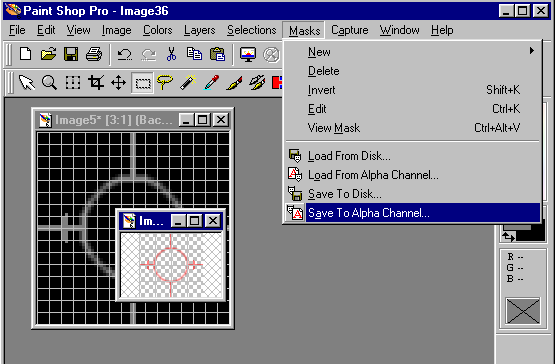Select the Magnifier zoom tool
This screenshot has height=364, width=555.
click(x=49, y=83)
